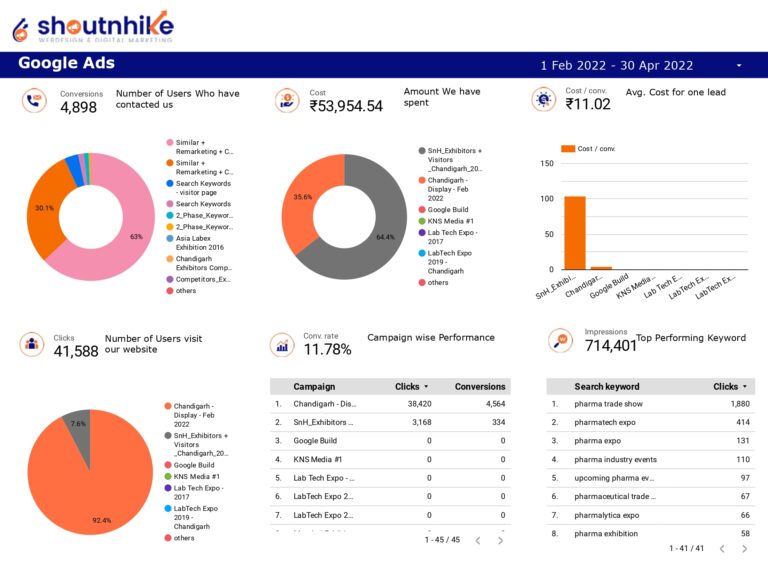Click the users icon beside Clicks
This screenshot has width=768, height=576.
(34, 344)
